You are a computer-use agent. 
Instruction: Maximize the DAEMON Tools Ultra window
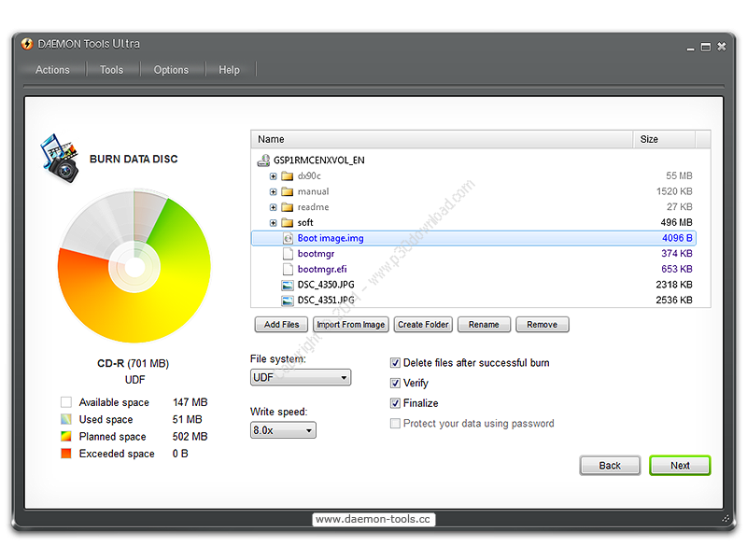[706, 47]
